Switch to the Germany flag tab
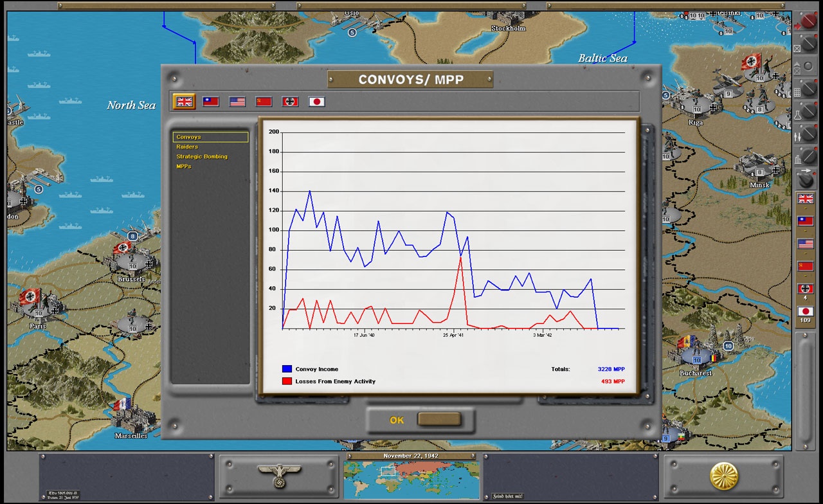Viewport: 823px width, 504px height. coord(290,102)
